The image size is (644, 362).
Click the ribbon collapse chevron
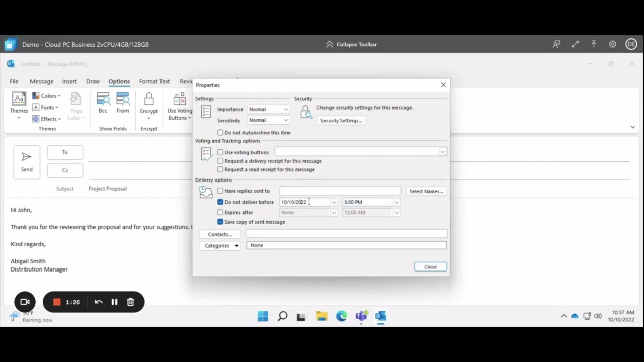click(x=632, y=127)
